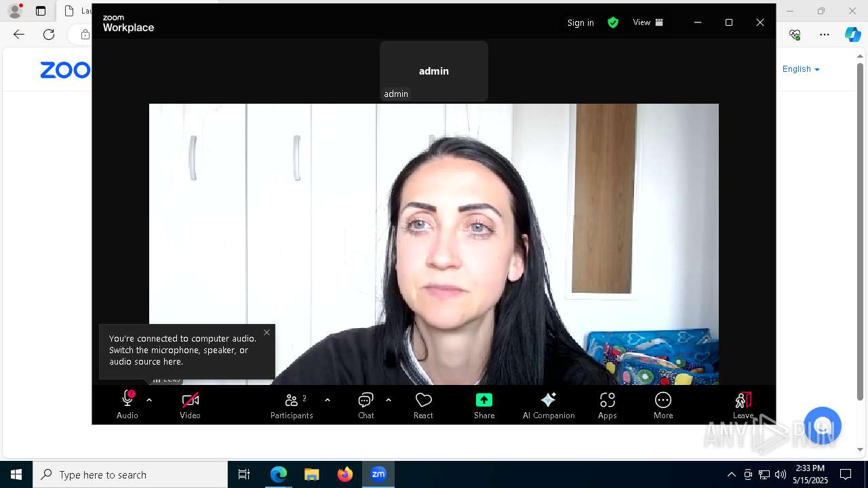Refresh the browser page
This screenshot has width=868, height=488.
pyautogui.click(x=49, y=35)
